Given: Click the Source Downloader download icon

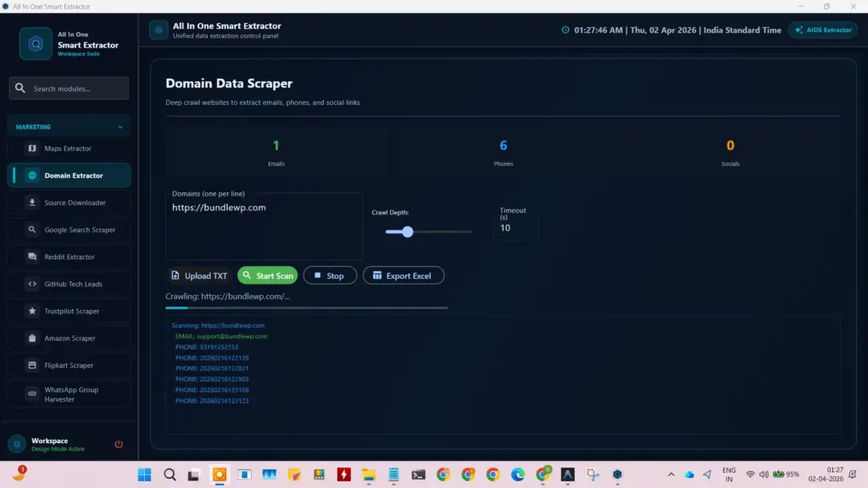Looking at the screenshot, I should coord(32,202).
